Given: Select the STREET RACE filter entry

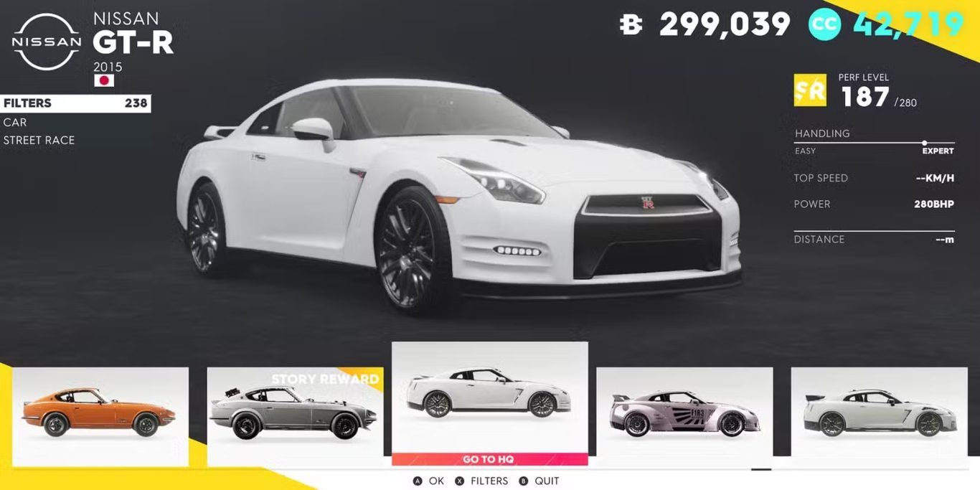Looking at the screenshot, I should (x=39, y=140).
